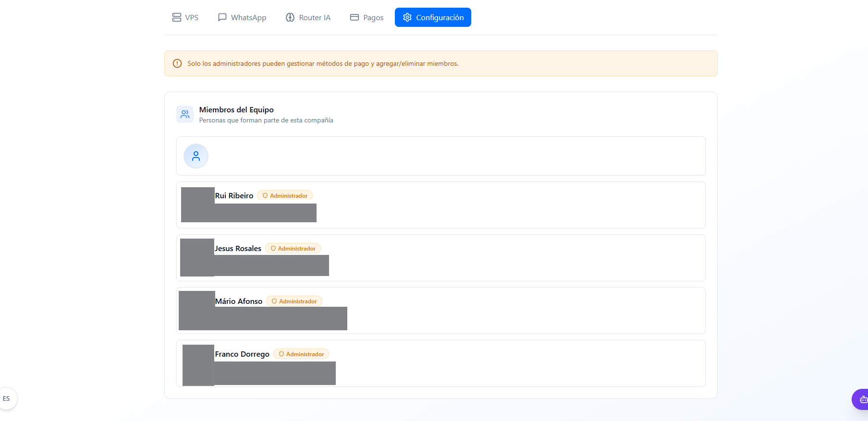Click the blue user avatar icon
868x421 pixels.
196,156
